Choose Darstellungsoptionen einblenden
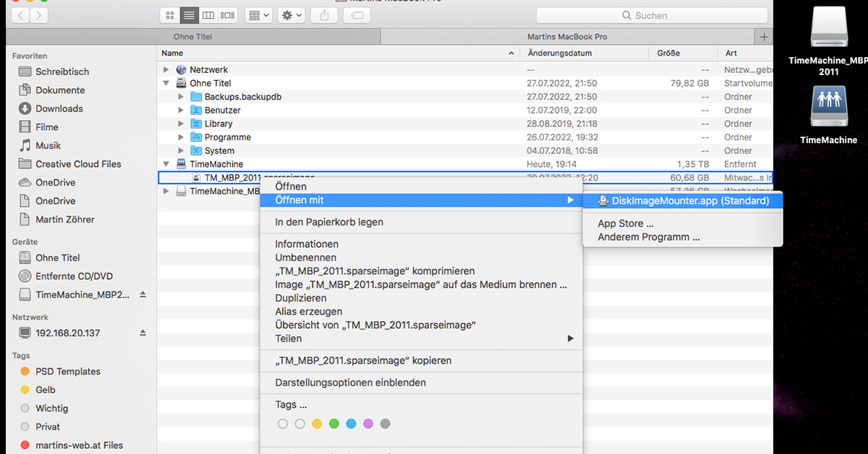 click(422, 382)
